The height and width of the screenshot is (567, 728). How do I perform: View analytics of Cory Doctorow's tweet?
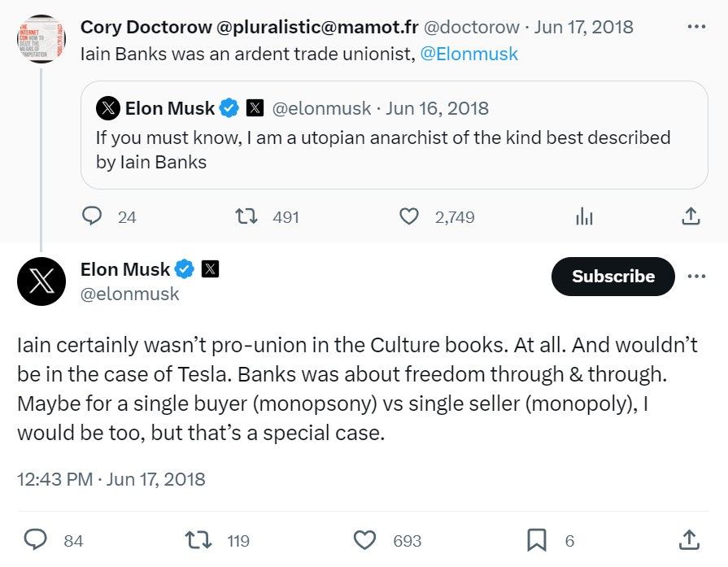(584, 216)
